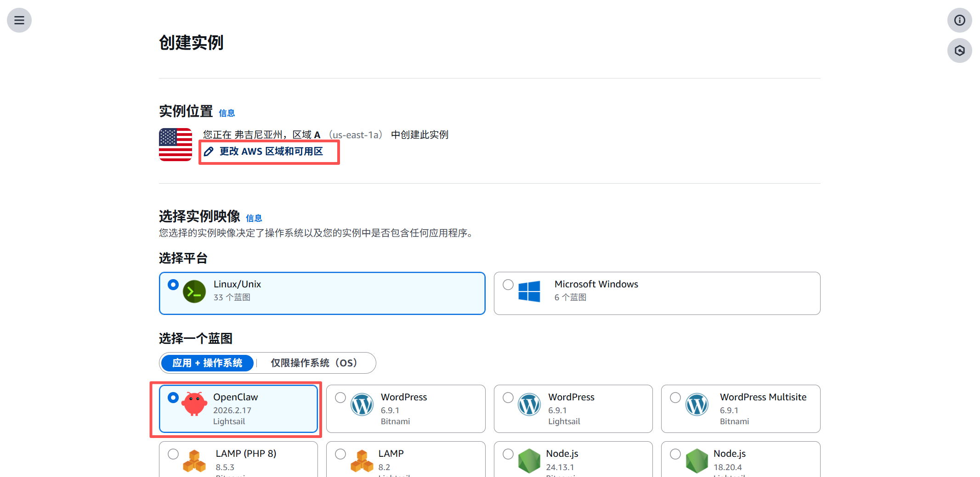Click the us-east-1a zone text
This screenshot has height=477, width=980.
[x=356, y=135]
